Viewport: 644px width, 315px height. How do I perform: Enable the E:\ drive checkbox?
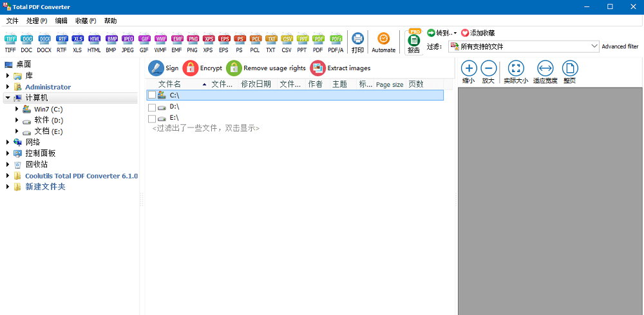(x=151, y=119)
